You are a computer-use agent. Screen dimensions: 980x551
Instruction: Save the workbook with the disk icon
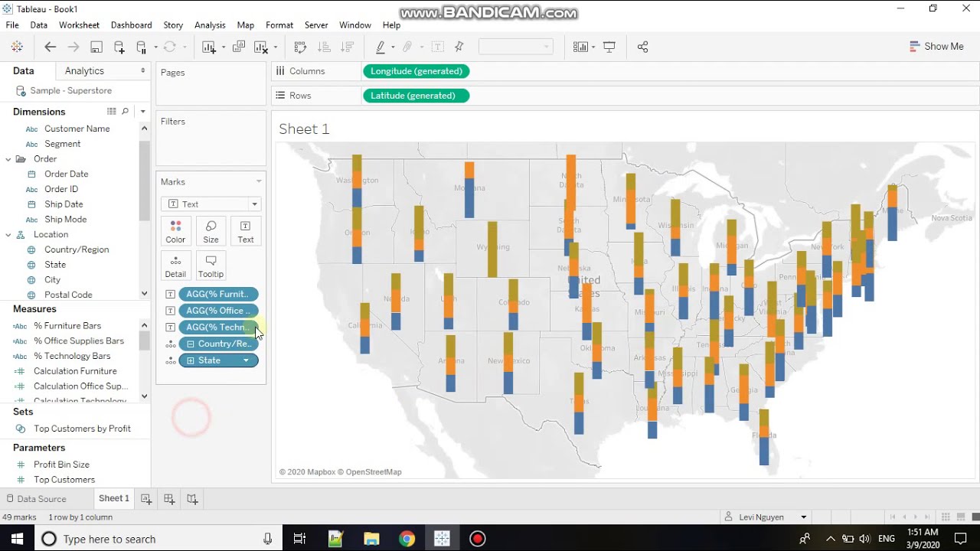96,47
